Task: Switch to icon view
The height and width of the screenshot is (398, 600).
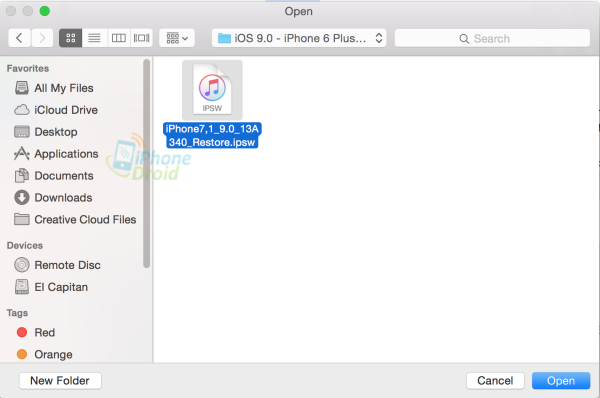Action: point(70,38)
